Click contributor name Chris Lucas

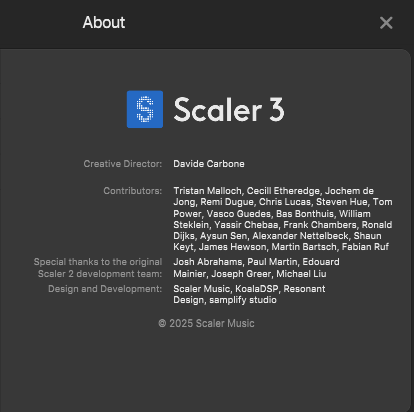(285, 202)
